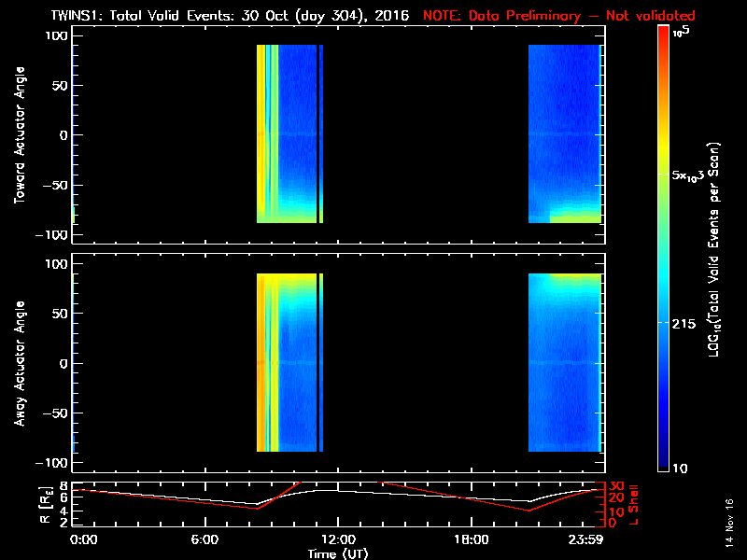Image resolution: width=747 pixels, height=560 pixels.
Task: Click the '23:59' time tick label
Action: (585, 539)
